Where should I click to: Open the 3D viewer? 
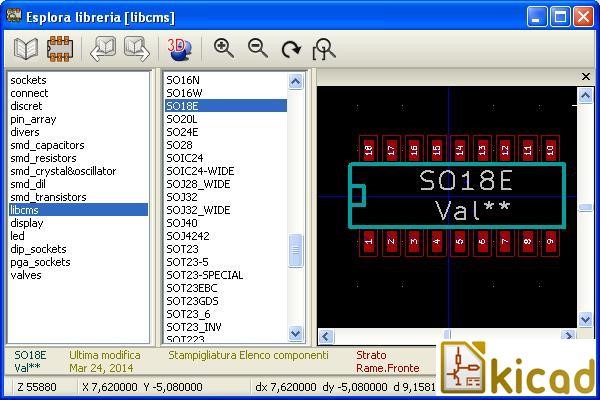point(179,48)
